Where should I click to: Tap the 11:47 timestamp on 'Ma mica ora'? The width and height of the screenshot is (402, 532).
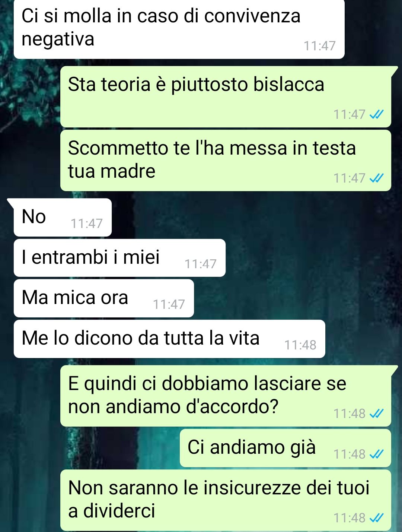pos(169,304)
